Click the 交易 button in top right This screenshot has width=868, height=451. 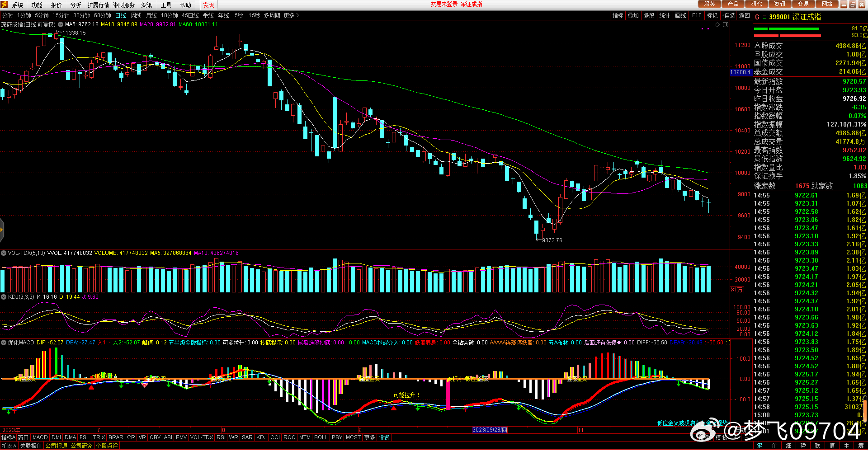(x=803, y=4)
